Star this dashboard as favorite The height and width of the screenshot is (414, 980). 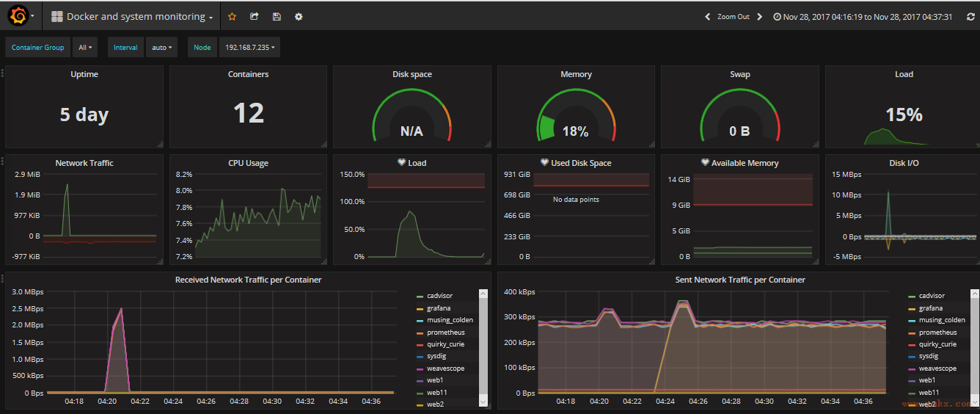click(x=232, y=16)
